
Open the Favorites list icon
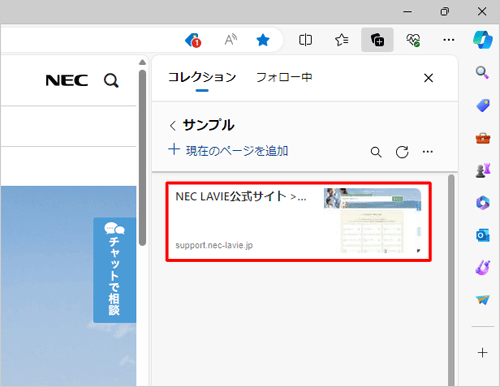click(342, 40)
